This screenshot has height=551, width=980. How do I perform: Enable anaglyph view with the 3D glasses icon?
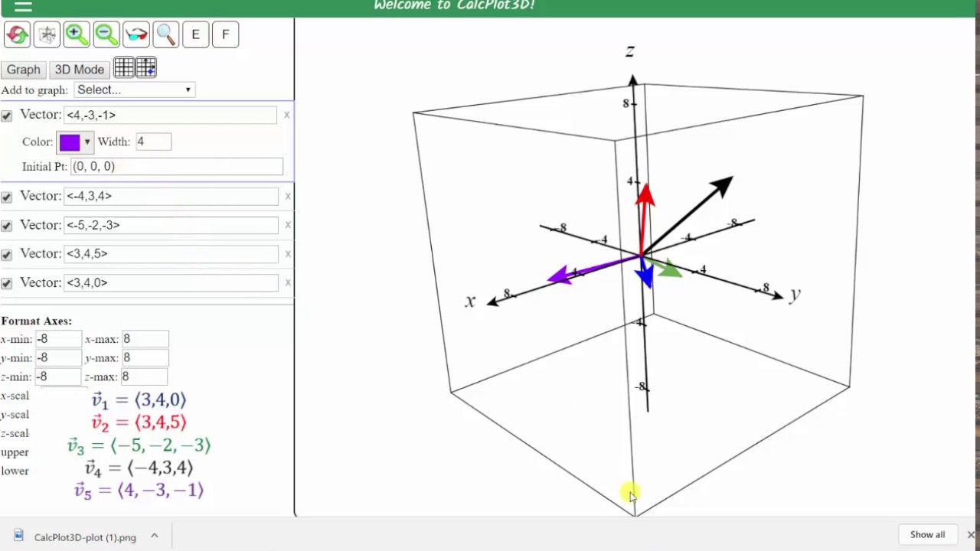tap(136, 34)
